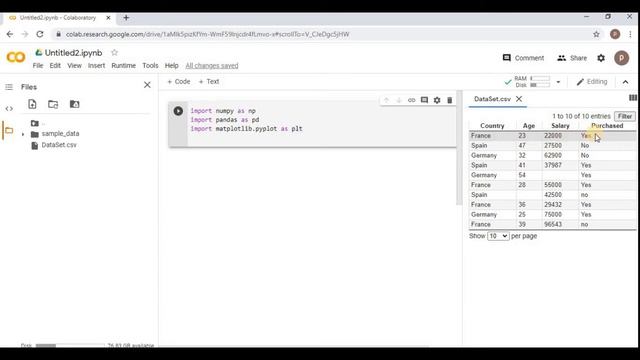Image resolution: width=640 pixels, height=360 pixels.
Task: Open cell settings gear icon
Action: pos(437,100)
